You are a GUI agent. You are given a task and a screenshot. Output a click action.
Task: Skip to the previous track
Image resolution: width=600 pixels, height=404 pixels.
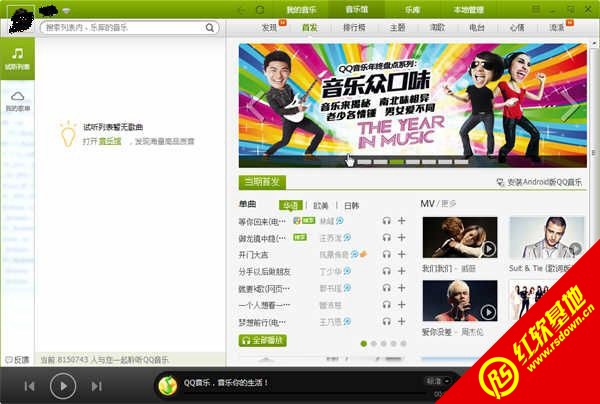coord(29,386)
